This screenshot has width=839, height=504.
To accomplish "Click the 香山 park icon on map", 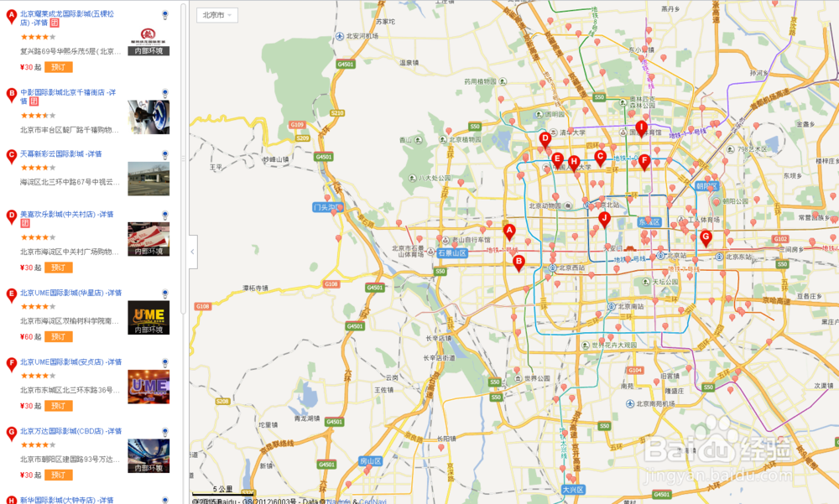I will coord(419,140).
